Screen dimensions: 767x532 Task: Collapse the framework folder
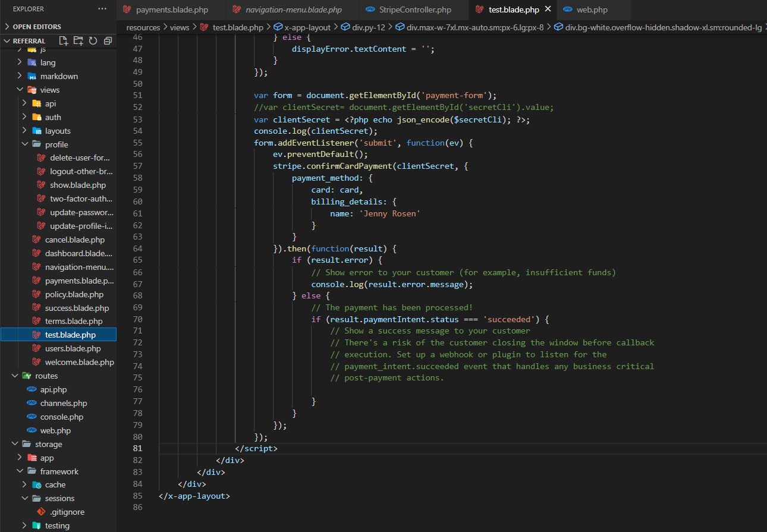point(58,471)
